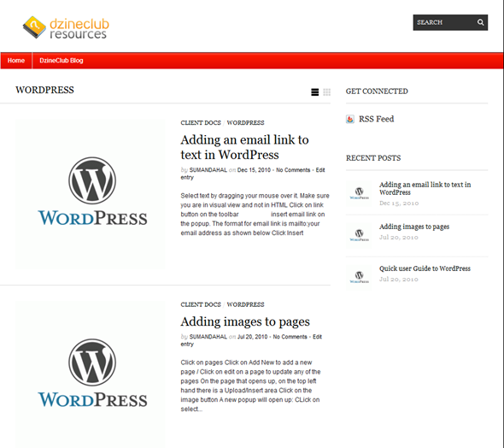This screenshot has width=504, height=448.
Task: Open the 'Adding images to pages' post title
Action: 245,321
